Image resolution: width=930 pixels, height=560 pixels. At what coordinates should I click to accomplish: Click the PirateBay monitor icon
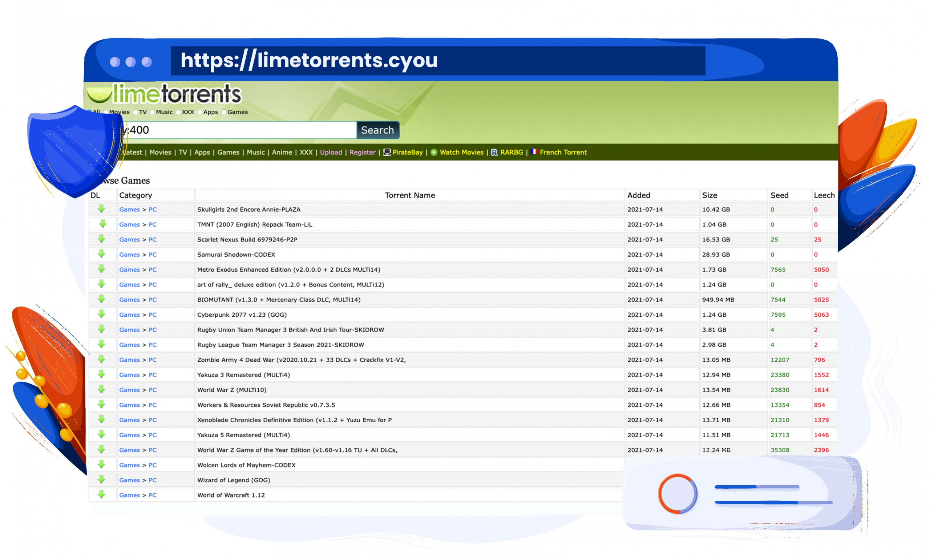pos(387,152)
